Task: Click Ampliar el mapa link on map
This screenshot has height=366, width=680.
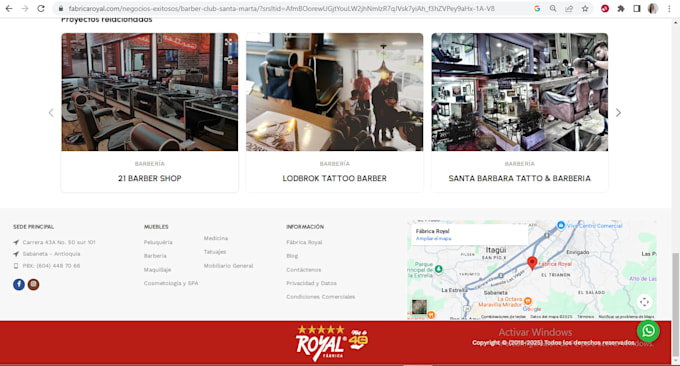Action: [x=433, y=239]
